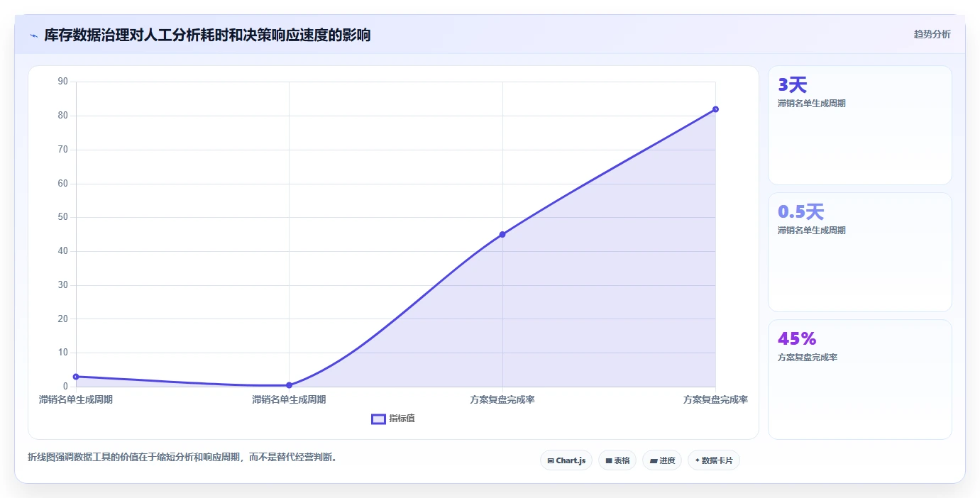The image size is (980, 498).
Task: Select the 表格 chip
Action: 617,460
